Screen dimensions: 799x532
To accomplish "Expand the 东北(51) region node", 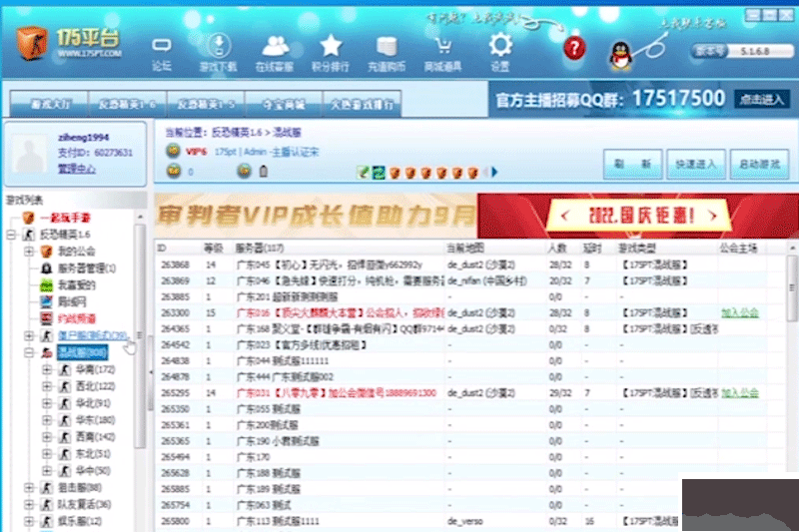I will [47, 453].
